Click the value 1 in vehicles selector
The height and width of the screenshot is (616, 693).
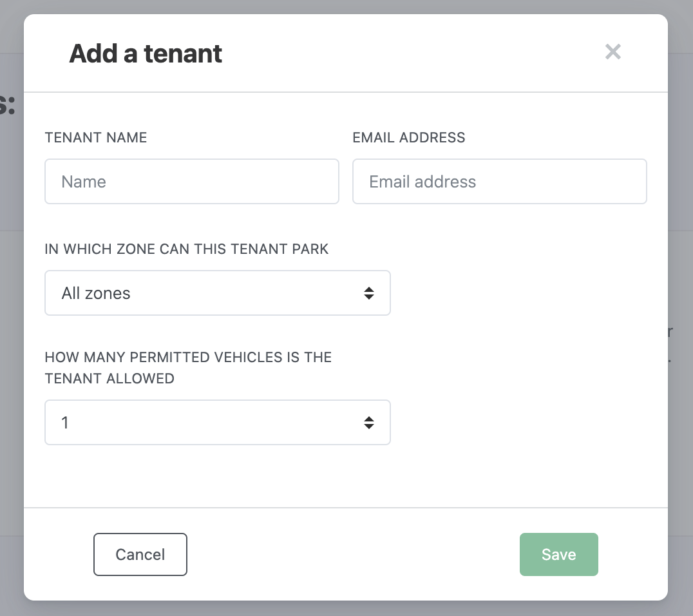pos(65,423)
